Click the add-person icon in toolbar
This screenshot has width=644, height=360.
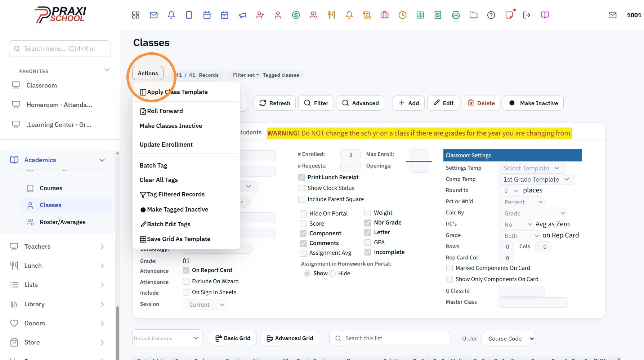pos(260,15)
